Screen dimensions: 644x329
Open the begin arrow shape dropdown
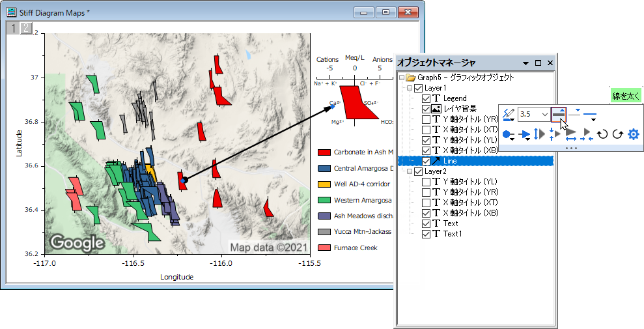(509, 134)
